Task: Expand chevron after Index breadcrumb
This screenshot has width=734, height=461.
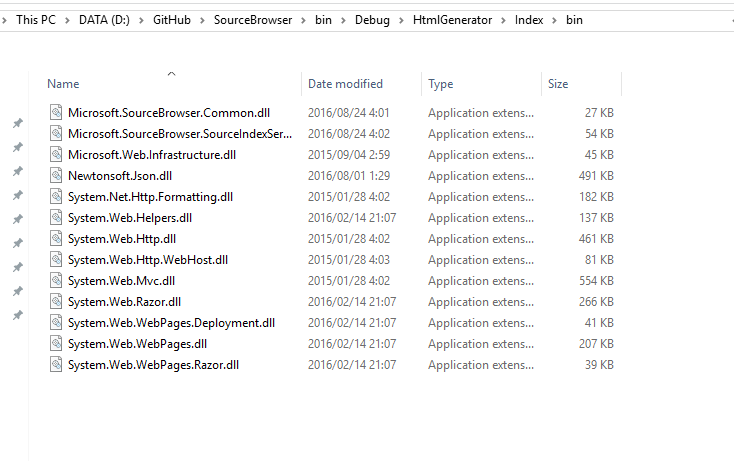Action: pyautogui.click(x=555, y=21)
